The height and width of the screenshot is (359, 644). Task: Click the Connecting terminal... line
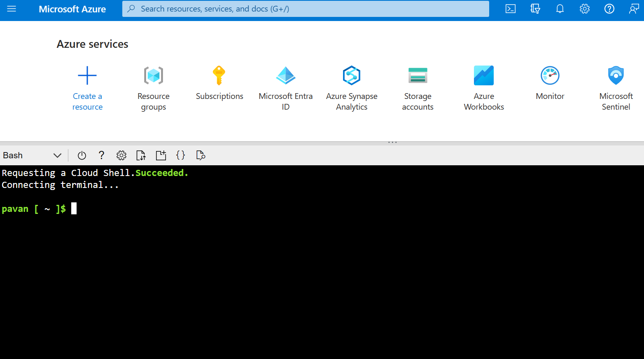click(60, 185)
